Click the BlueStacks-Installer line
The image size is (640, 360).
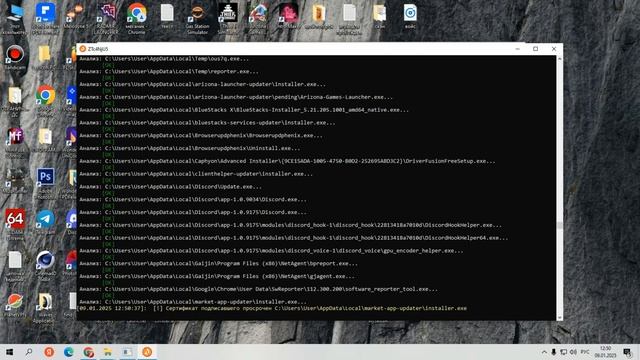coord(244,110)
